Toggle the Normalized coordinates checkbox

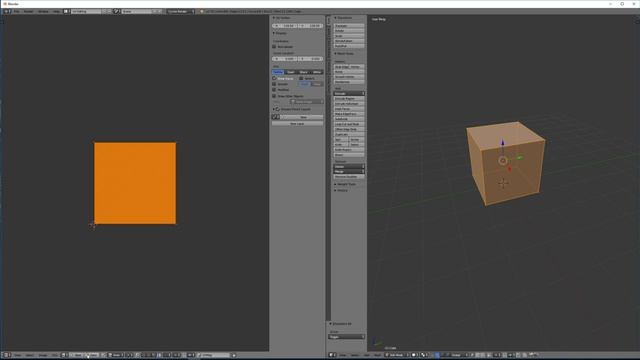[274, 47]
